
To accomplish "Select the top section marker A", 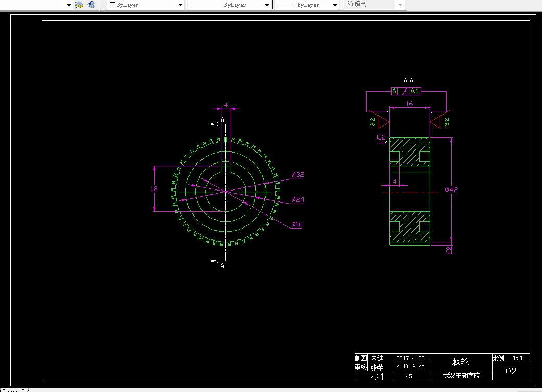I will coord(222,120).
